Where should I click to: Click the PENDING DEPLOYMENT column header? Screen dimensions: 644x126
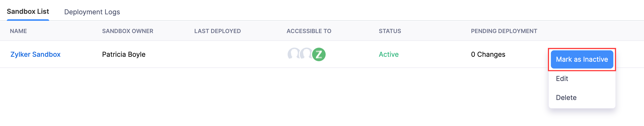click(504, 31)
